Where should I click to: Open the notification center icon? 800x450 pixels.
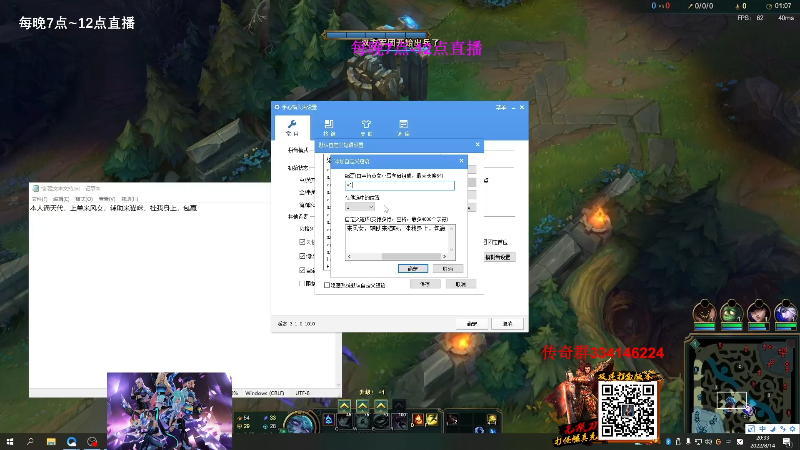tap(787, 442)
